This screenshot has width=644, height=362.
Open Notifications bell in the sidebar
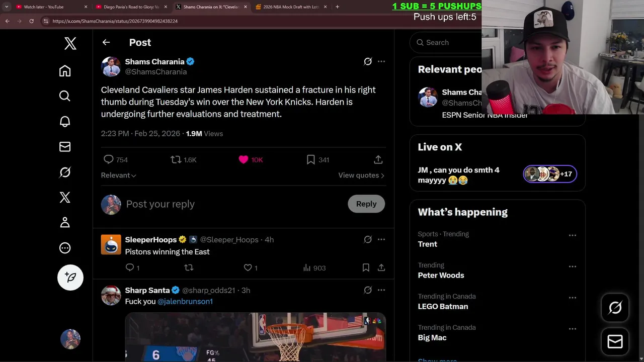pos(65,121)
